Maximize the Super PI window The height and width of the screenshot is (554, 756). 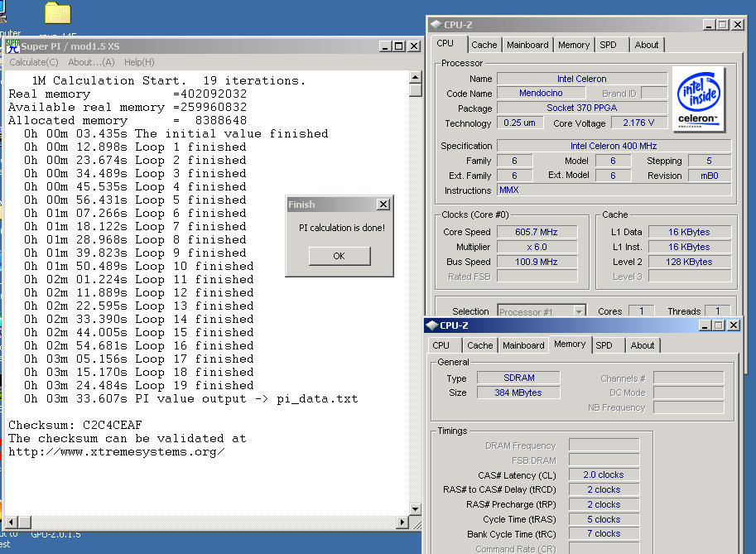click(399, 46)
